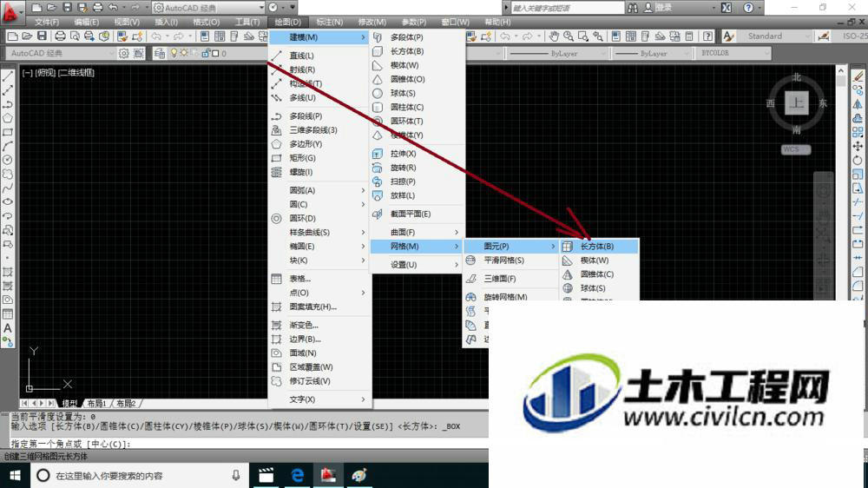
Task: Click the Zoom window icon
Action: (583, 36)
